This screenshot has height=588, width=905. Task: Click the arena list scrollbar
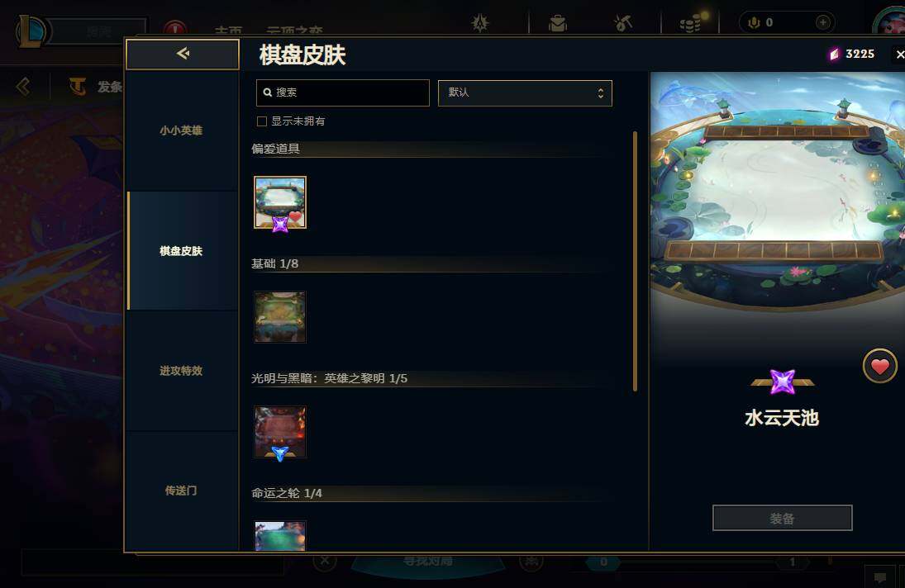coord(635,261)
